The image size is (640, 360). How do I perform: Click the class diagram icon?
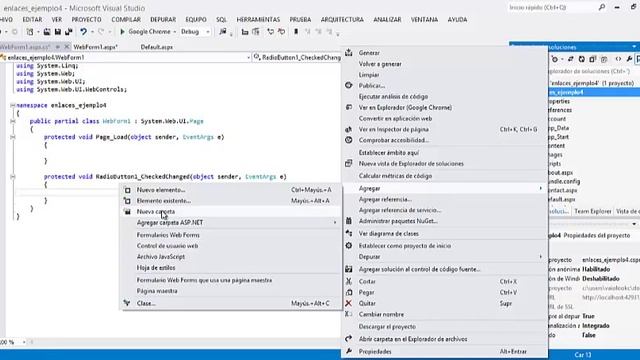click(349, 233)
